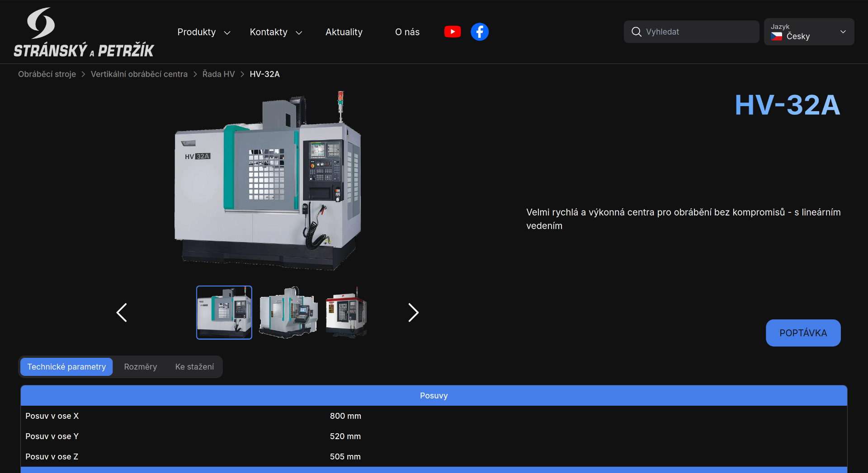Viewport: 868px width, 473px height.
Task: Open the Facebook page icon
Action: [x=480, y=32]
